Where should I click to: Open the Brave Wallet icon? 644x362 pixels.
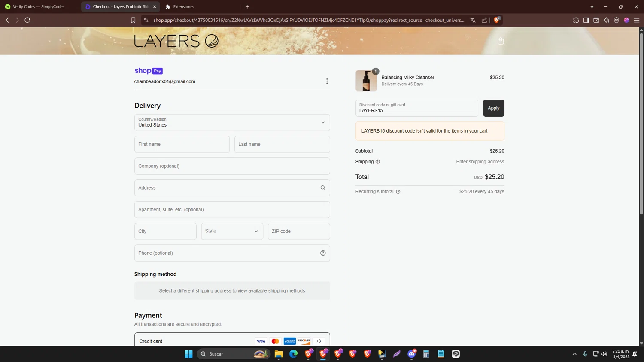pos(596,20)
